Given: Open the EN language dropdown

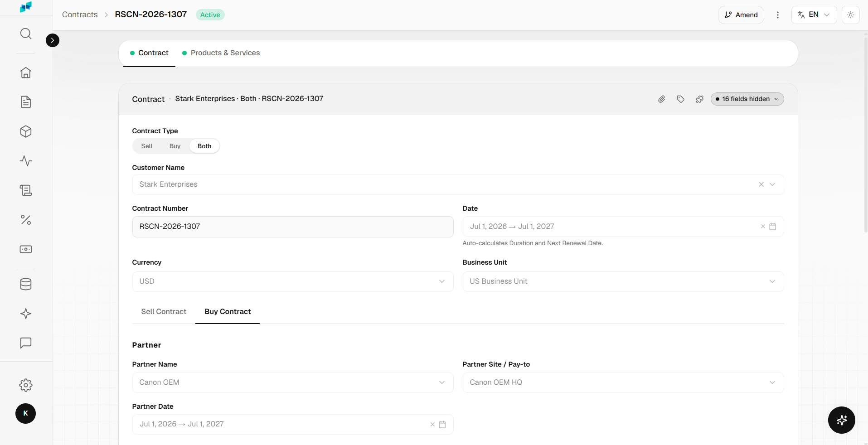Looking at the screenshot, I should pyautogui.click(x=814, y=15).
